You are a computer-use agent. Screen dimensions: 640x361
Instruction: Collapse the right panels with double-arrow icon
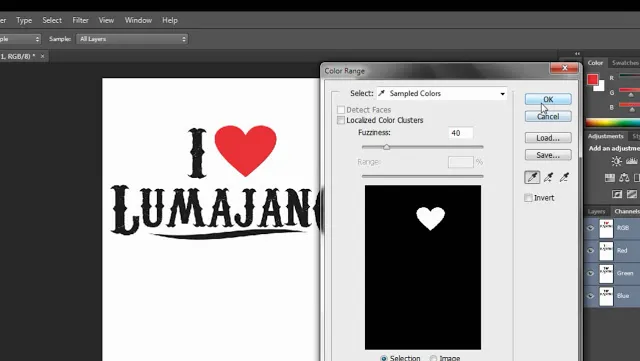pos(577,53)
